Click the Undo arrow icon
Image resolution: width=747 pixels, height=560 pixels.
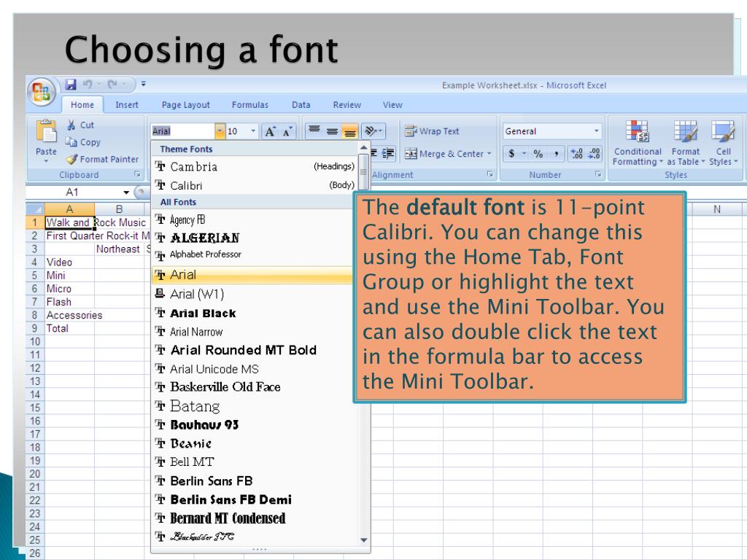[88, 85]
